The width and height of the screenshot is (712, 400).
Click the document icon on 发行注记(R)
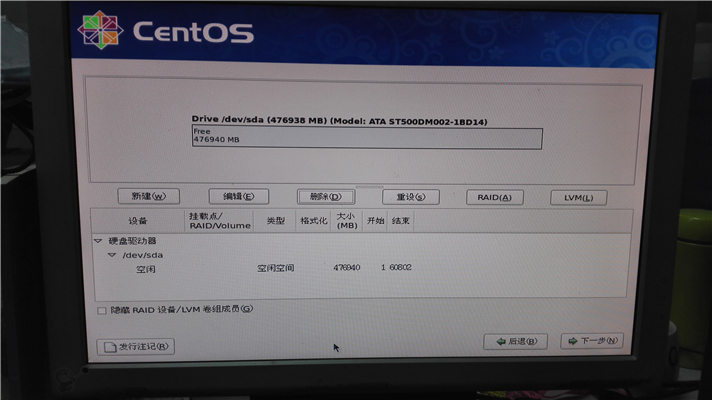click(110, 347)
